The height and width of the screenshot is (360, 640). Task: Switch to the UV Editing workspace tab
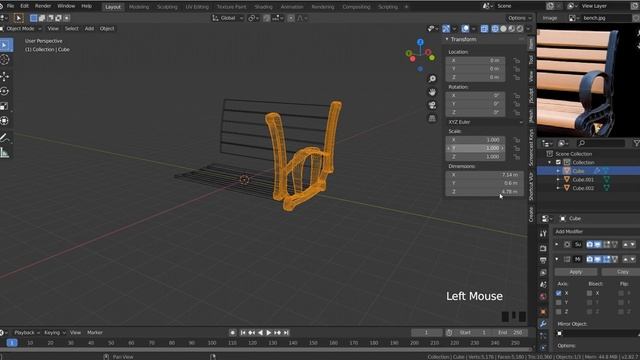pos(197,7)
